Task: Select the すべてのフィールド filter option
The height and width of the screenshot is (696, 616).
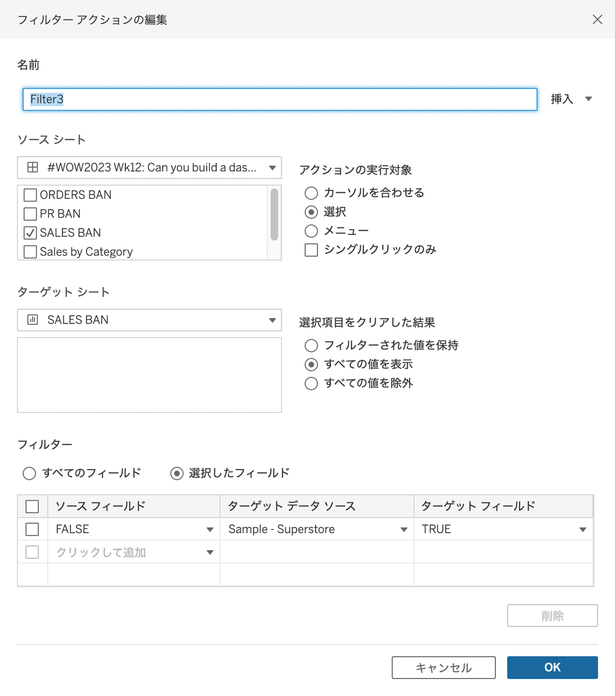Action: 29,473
